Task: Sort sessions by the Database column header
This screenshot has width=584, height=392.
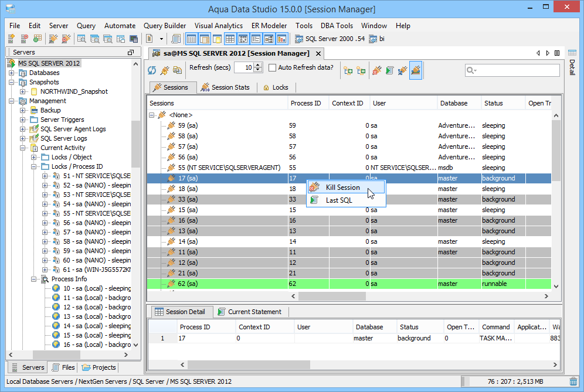Action: [459, 103]
